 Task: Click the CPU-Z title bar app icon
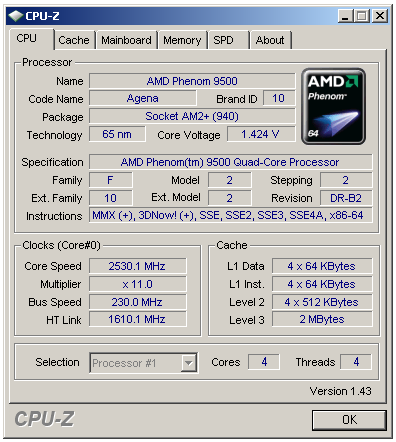pyautogui.click(x=15, y=16)
